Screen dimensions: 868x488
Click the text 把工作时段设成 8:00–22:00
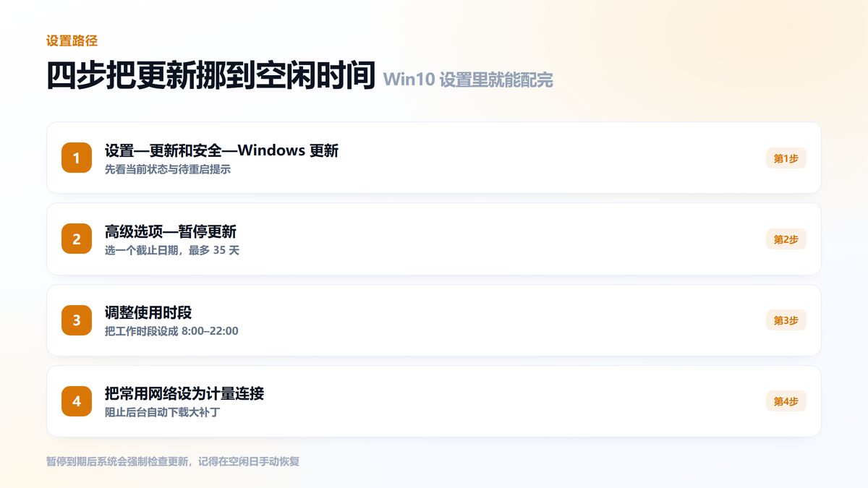(x=171, y=331)
